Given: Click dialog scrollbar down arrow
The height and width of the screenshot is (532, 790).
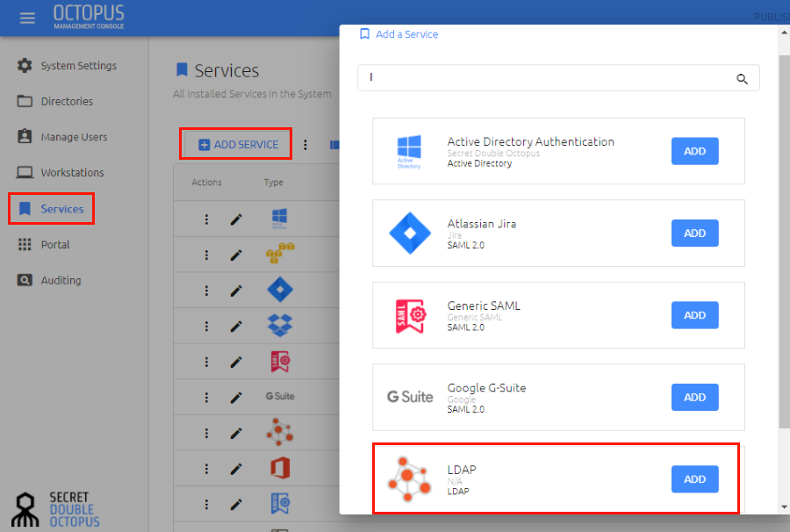Looking at the screenshot, I should (784, 507).
